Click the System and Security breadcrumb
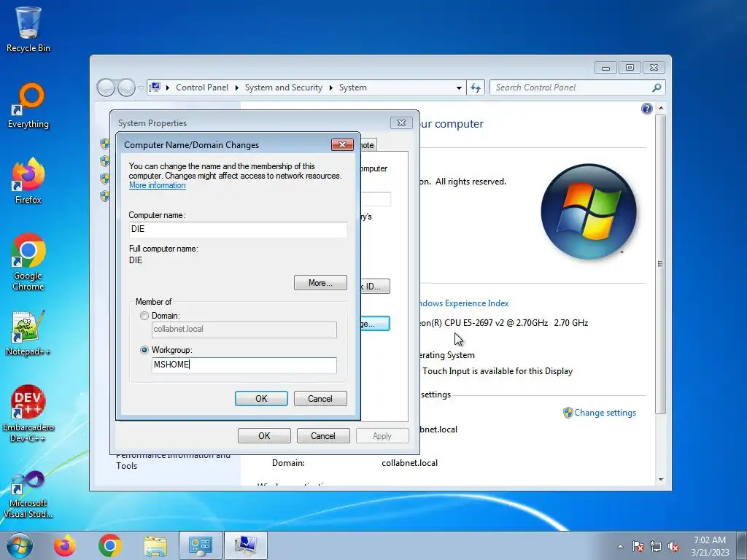The width and height of the screenshot is (747, 560). 284,87
